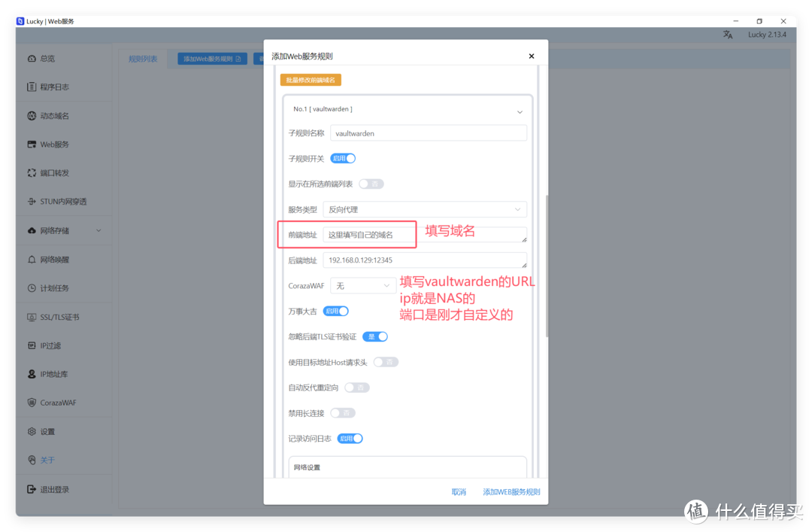The height and width of the screenshot is (532, 812).
Task: Click the 批量修改前端域名 button
Action: point(311,80)
